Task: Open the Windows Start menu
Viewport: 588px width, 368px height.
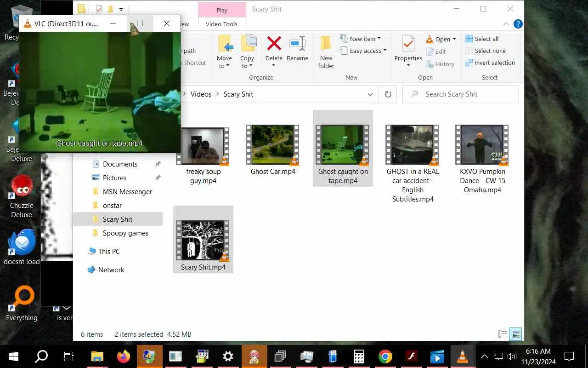Action: point(13,356)
